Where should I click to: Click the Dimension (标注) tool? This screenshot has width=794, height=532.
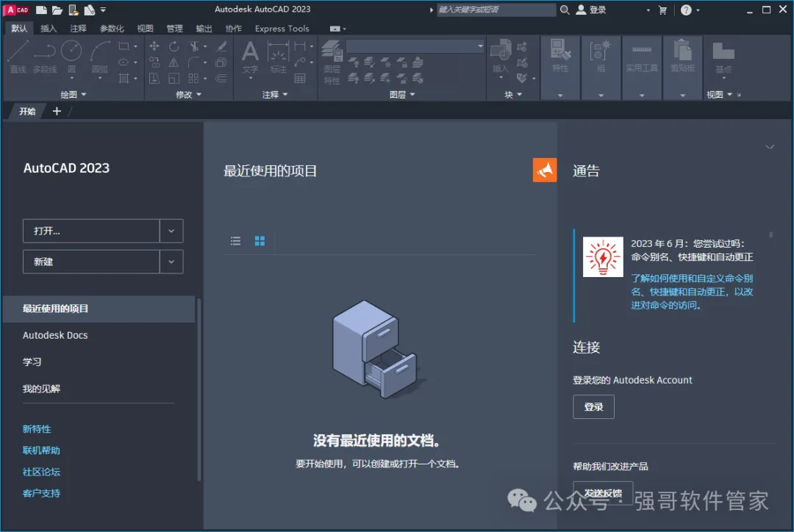coord(278,57)
